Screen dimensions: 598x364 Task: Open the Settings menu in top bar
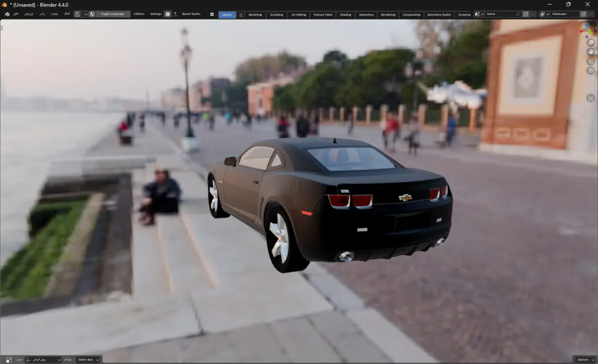[156, 14]
